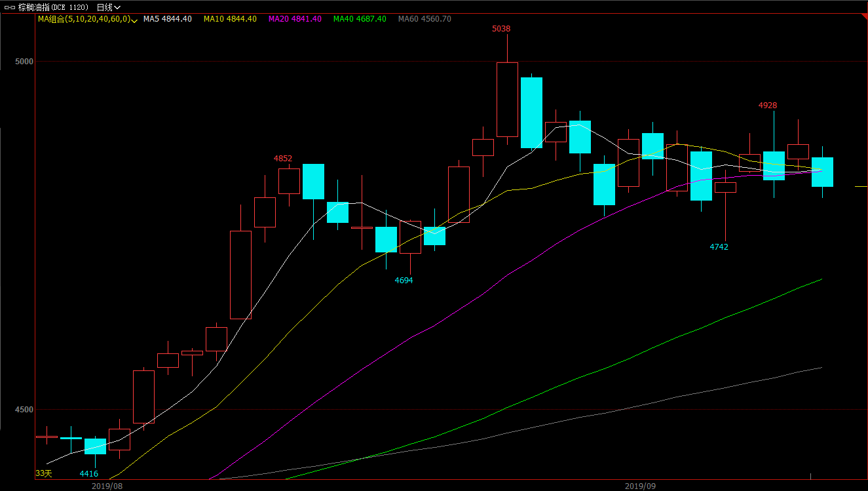Select the candle with the 4742 low
Image resolution: width=868 pixels, height=491 pixels.
(725, 187)
